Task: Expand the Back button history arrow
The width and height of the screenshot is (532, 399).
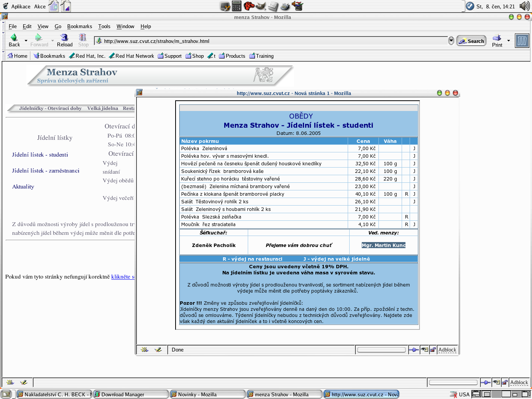Action: (x=26, y=40)
